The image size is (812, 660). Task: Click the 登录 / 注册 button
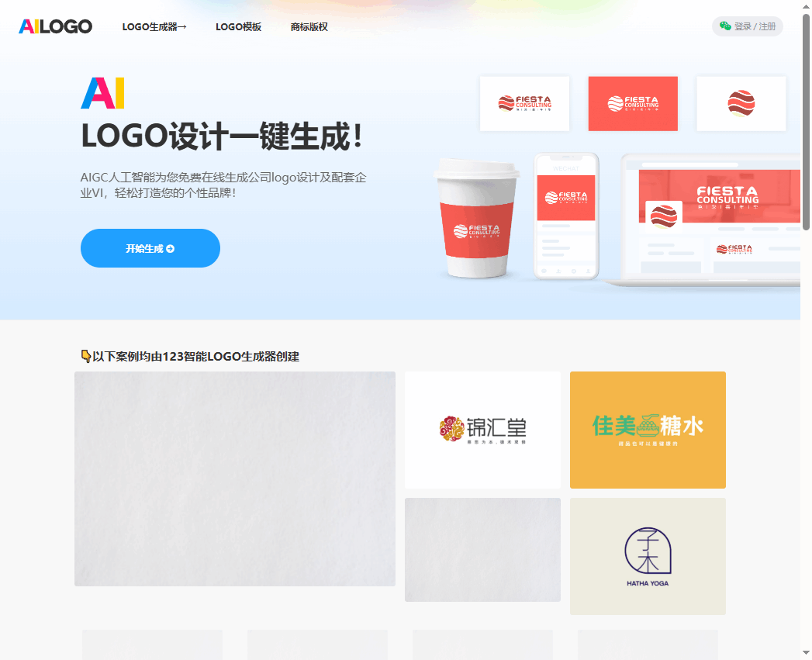click(755, 26)
